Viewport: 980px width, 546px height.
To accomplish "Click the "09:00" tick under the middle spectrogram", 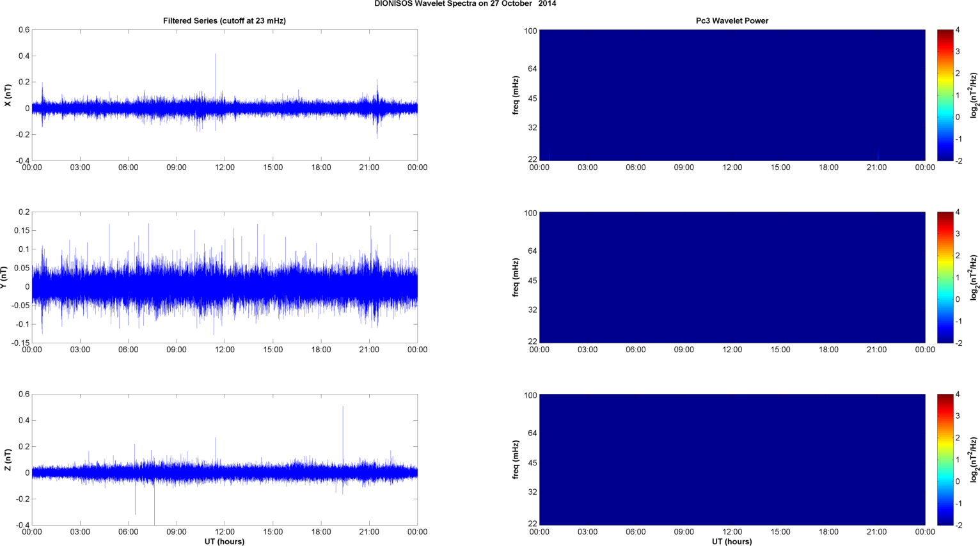I will (x=684, y=350).
